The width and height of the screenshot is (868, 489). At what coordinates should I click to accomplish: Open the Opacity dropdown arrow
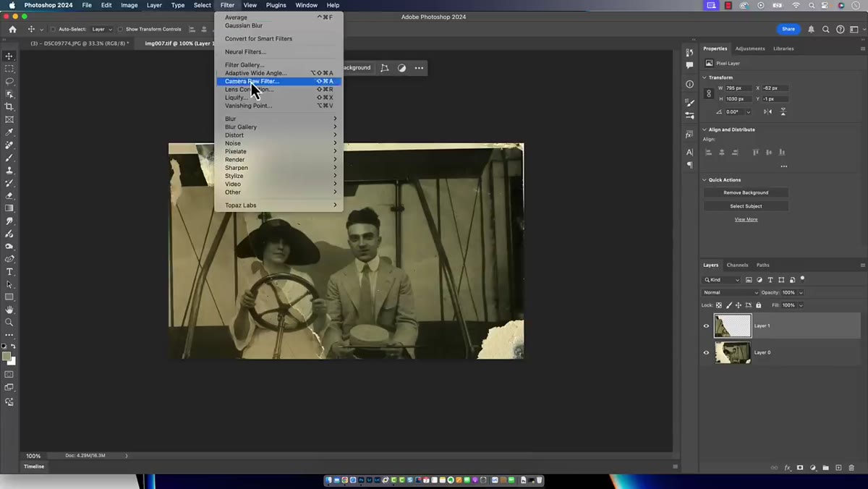801,292
